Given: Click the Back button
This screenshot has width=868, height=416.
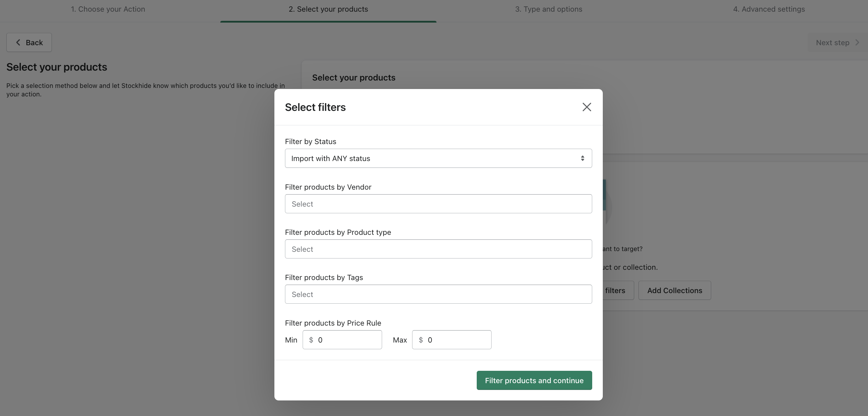Looking at the screenshot, I should pos(29,42).
